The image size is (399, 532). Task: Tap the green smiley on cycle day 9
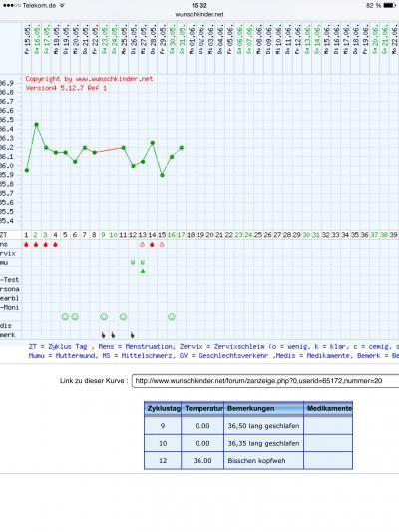(104, 317)
